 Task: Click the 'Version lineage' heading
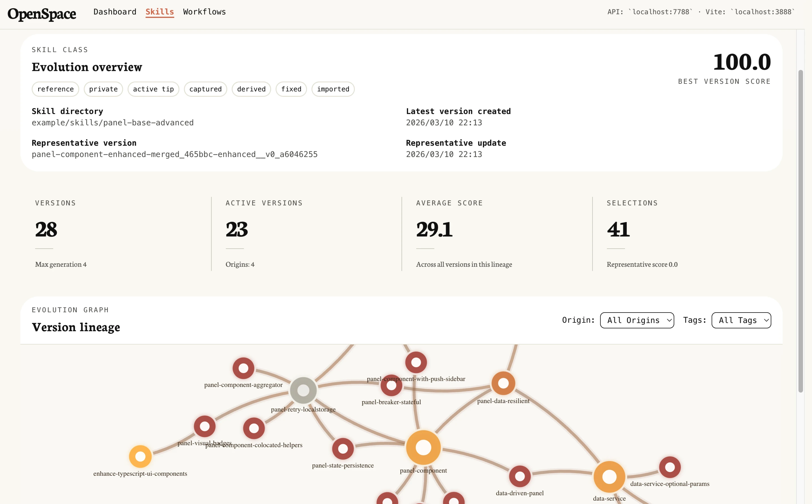(76, 327)
